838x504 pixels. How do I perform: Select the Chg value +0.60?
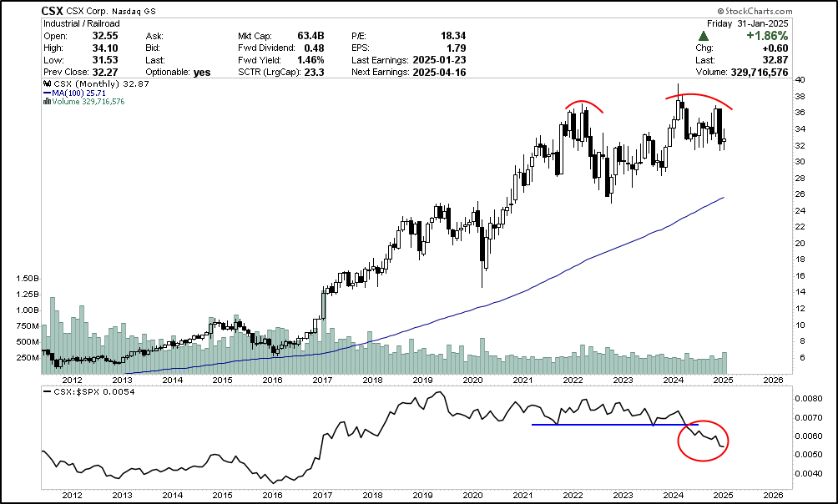point(775,48)
